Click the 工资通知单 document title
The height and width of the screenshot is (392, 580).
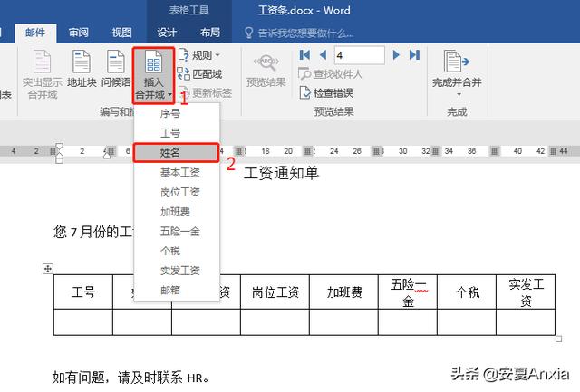(x=281, y=173)
